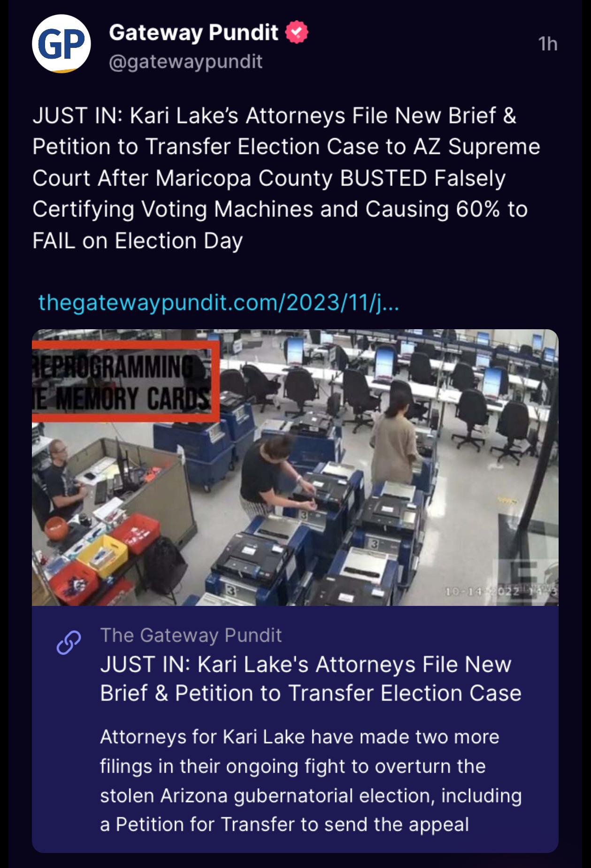Tap the pink verified badge icon

point(297,32)
